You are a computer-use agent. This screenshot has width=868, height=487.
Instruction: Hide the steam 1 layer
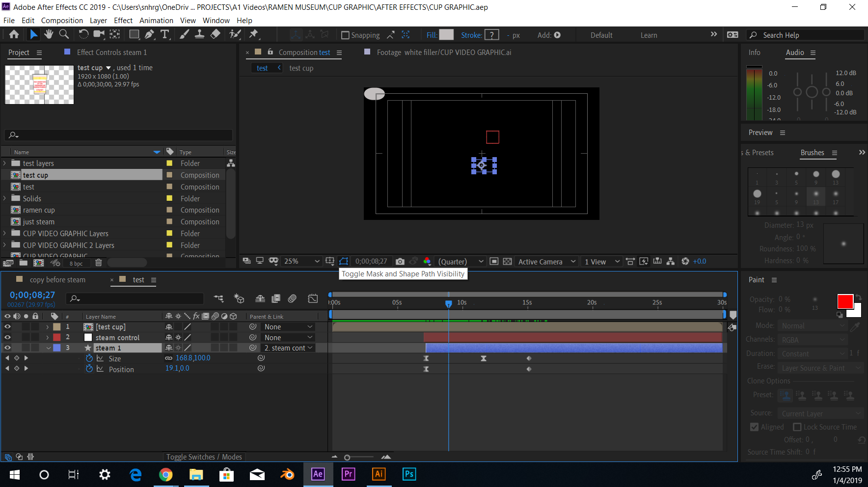point(7,348)
